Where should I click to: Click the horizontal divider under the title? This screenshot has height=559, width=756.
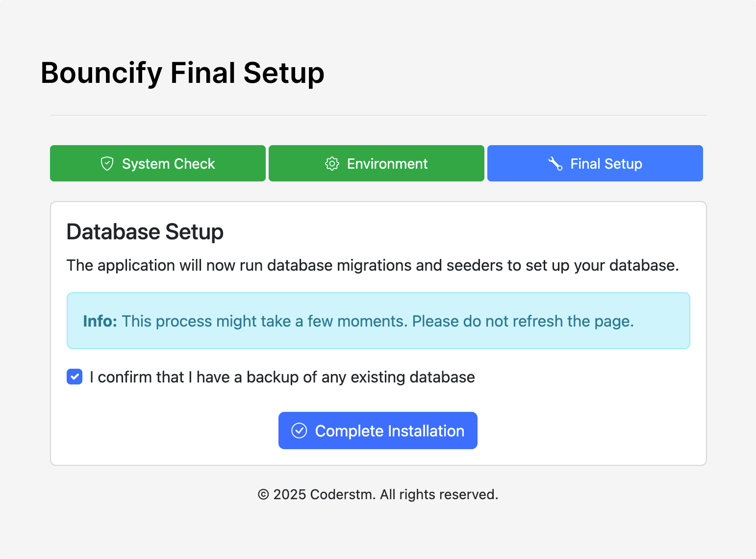[x=378, y=115]
